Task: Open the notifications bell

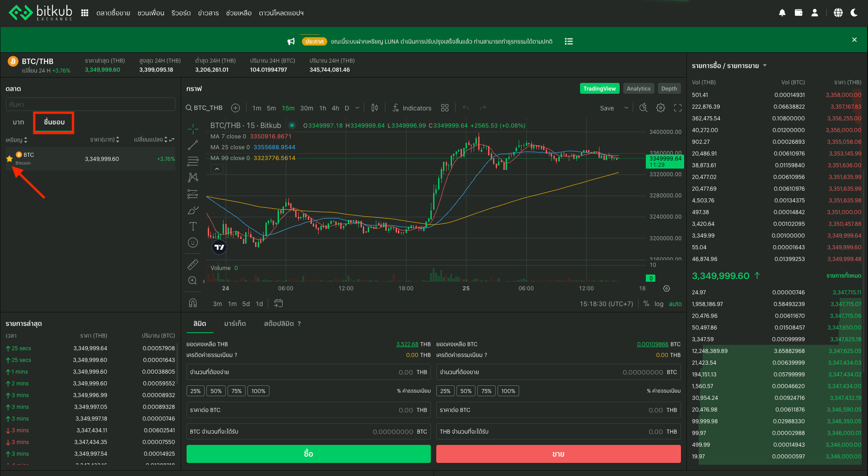Action: point(782,13)
